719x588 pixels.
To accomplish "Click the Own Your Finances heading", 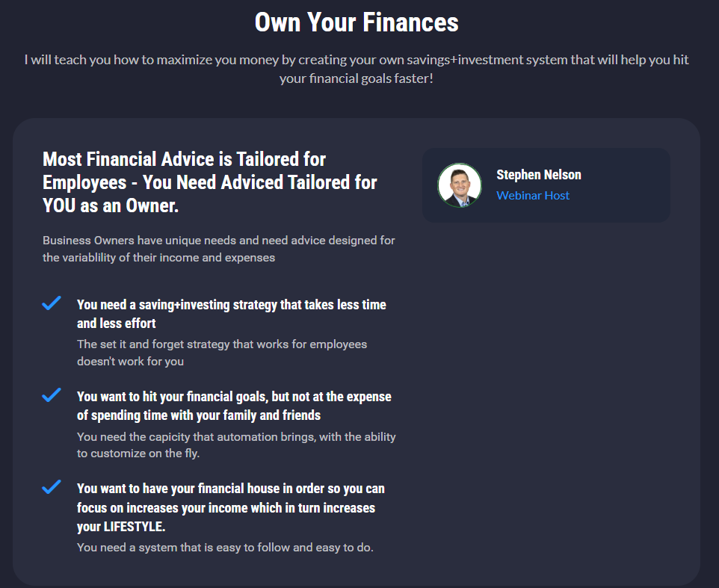I will (357, 22).
